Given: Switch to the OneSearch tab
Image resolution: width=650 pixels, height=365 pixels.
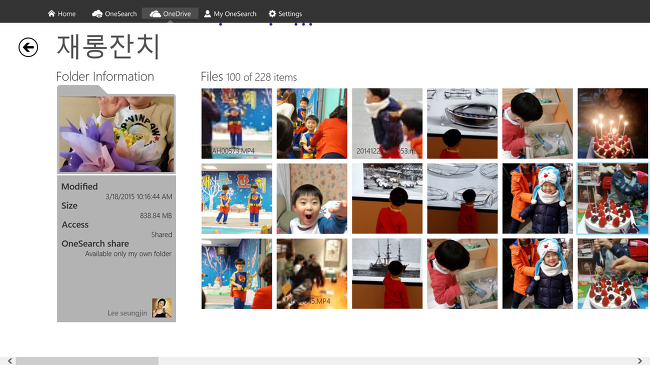Looking at the screenshot, I should tap(114, 14).
